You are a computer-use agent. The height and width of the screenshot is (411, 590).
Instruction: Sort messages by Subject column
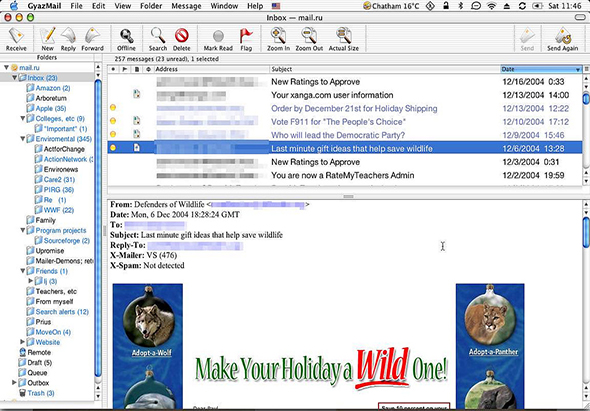(x=385, y=69)
